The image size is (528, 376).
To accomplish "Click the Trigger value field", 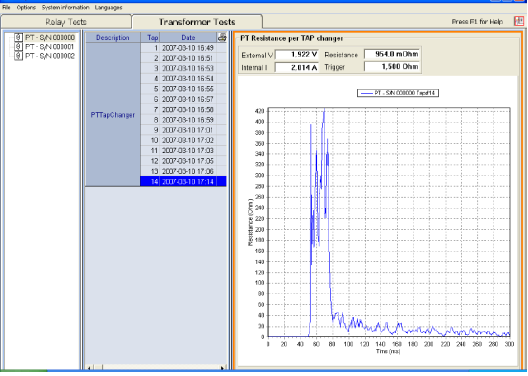I will [x=392, y=67].
